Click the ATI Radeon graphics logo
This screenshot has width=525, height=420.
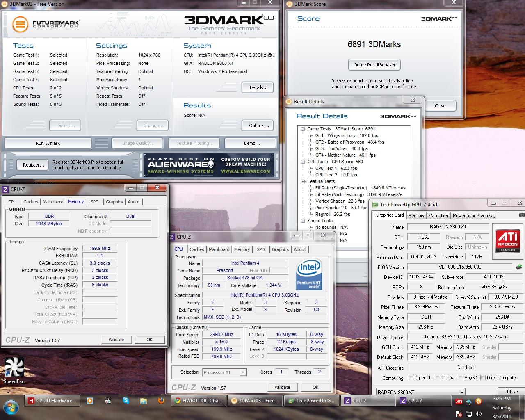508,241
